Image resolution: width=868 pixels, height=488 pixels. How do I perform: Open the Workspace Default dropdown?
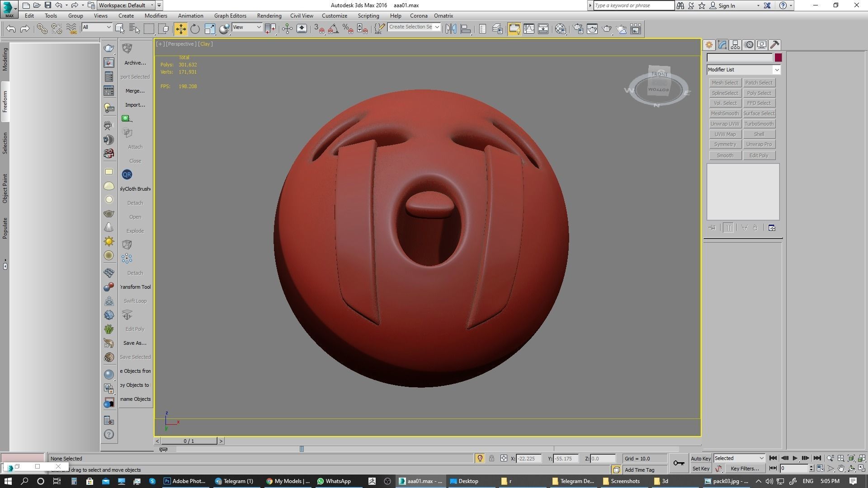tap(126, 5)
